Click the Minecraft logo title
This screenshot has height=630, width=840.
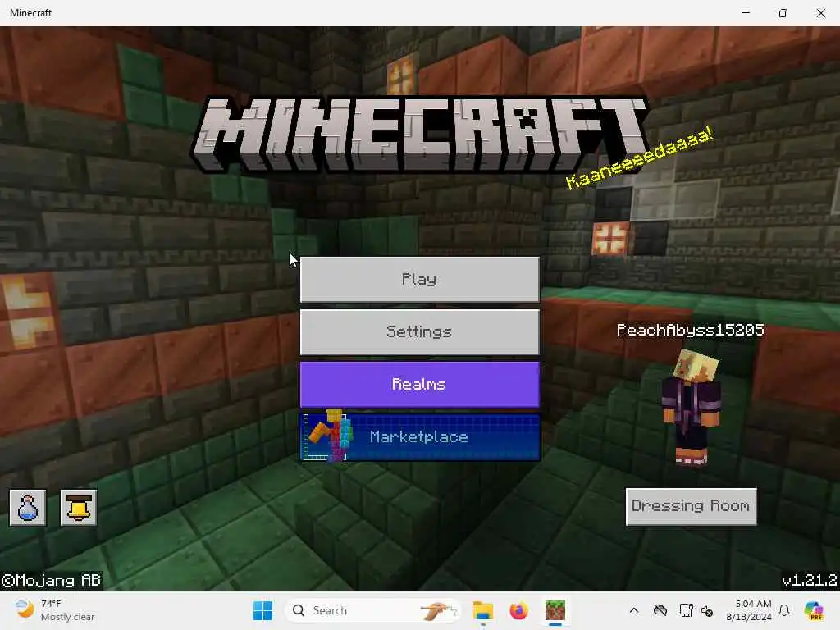pos(421,134)
